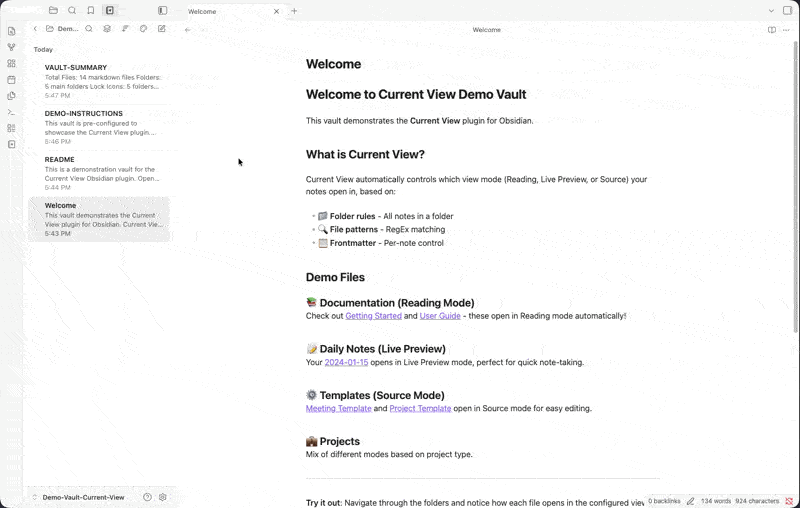This screenshot has width=800, height=508.
Task: Open settings gear icon
Action: (x=163, y=497)
